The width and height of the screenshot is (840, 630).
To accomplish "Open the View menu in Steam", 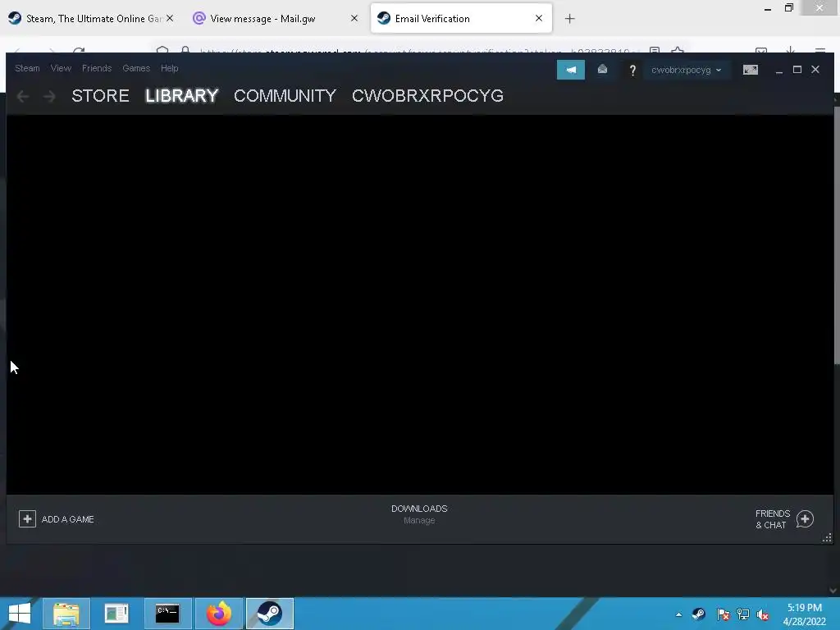I will pos(61,68).
